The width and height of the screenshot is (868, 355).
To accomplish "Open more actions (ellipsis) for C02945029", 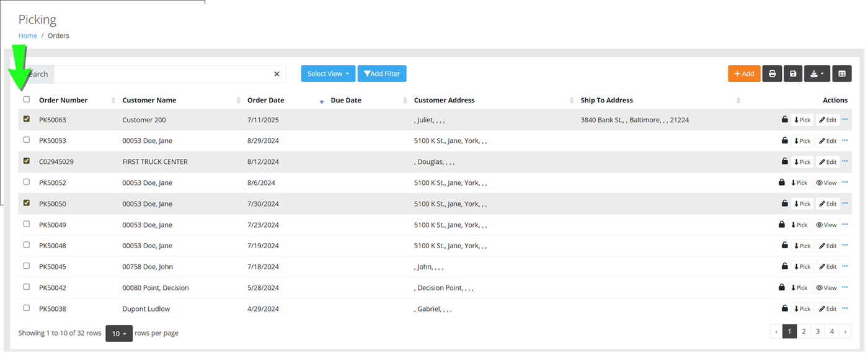I will click(x=844, y=161).
